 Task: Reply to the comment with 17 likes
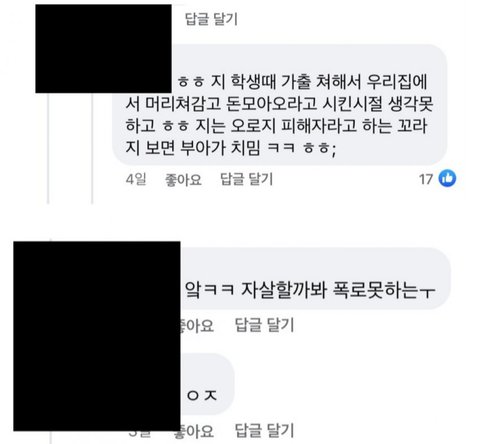point(247,179)
